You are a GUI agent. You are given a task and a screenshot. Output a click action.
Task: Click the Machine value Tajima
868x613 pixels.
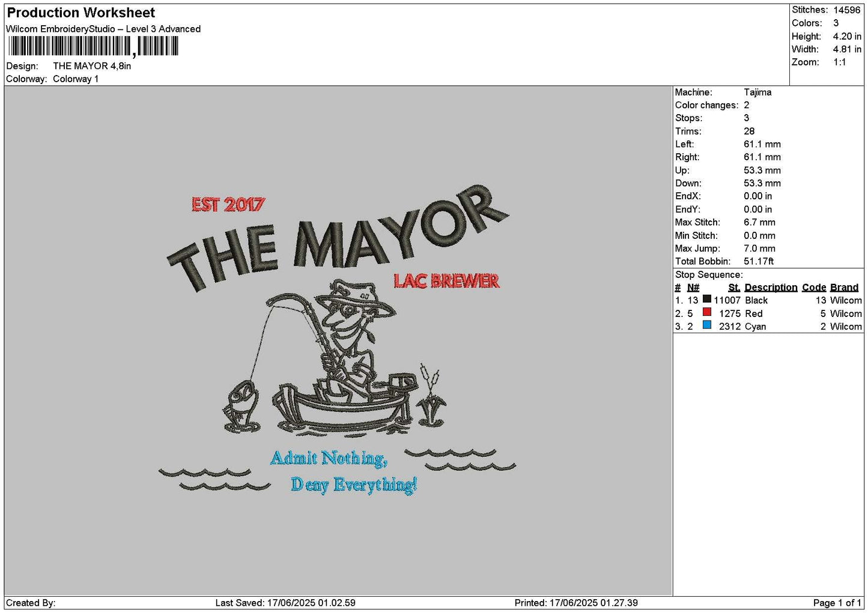pos(757,92)
